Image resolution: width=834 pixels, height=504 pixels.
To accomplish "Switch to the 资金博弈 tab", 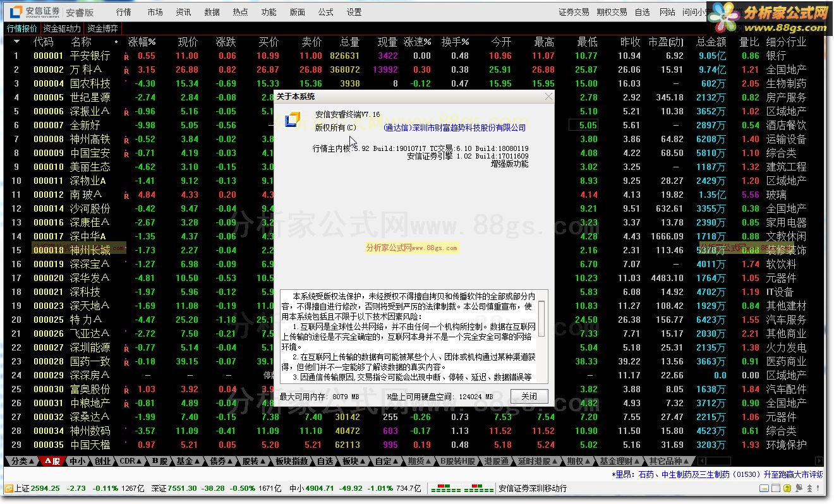I will click(103, 28).
